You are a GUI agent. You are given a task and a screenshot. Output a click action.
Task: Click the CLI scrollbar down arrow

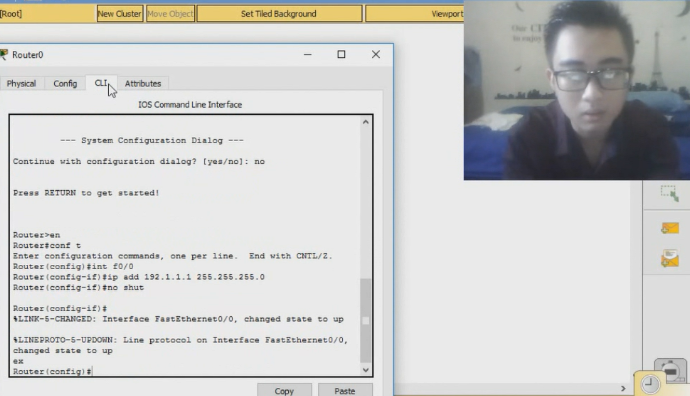click(x=366, y=370)
